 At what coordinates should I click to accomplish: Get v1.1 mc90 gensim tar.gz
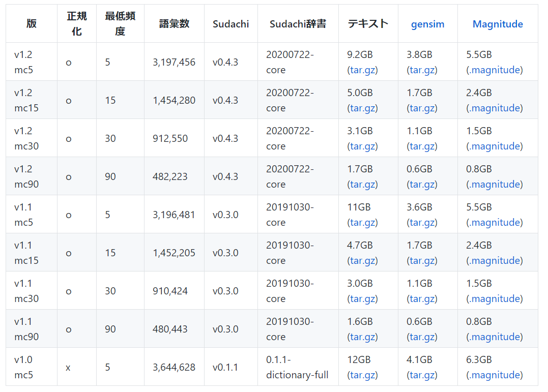[x=422, y=337]
